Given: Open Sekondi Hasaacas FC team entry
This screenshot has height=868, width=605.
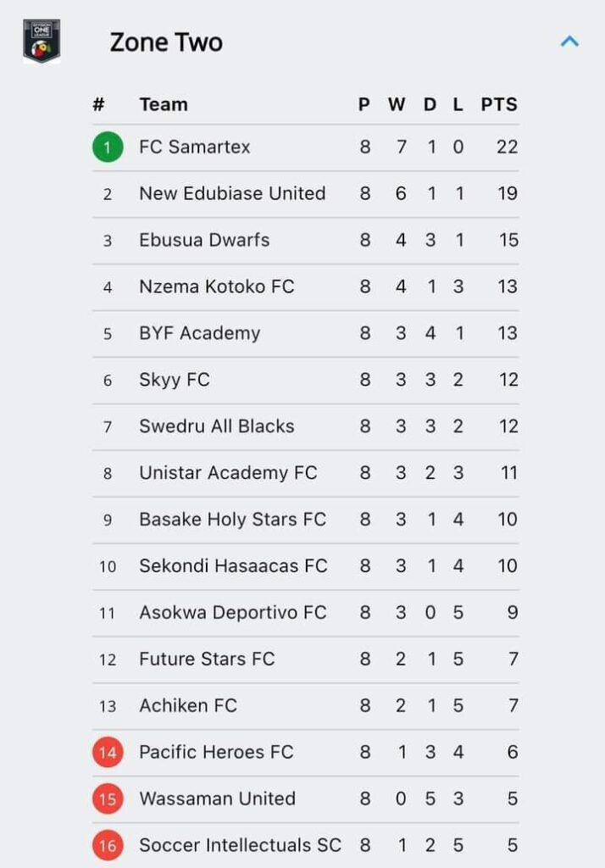Looking at the screenshot, I should tap(233, 565).
